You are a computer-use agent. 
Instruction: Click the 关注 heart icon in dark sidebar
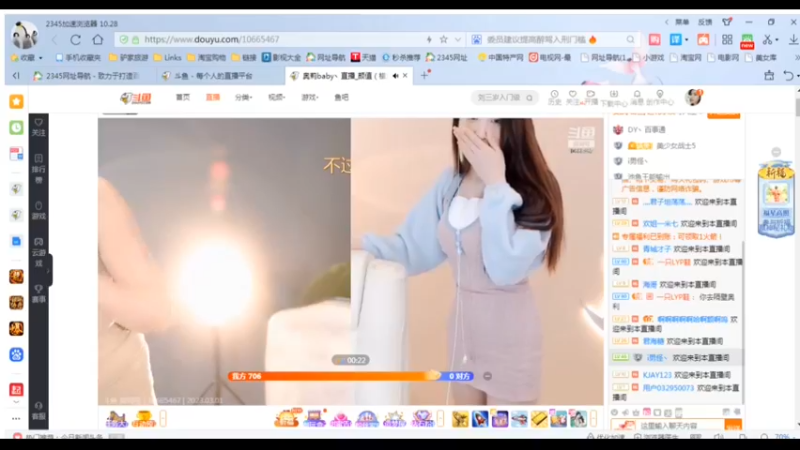pyautogui.click(x=39, y=127)
